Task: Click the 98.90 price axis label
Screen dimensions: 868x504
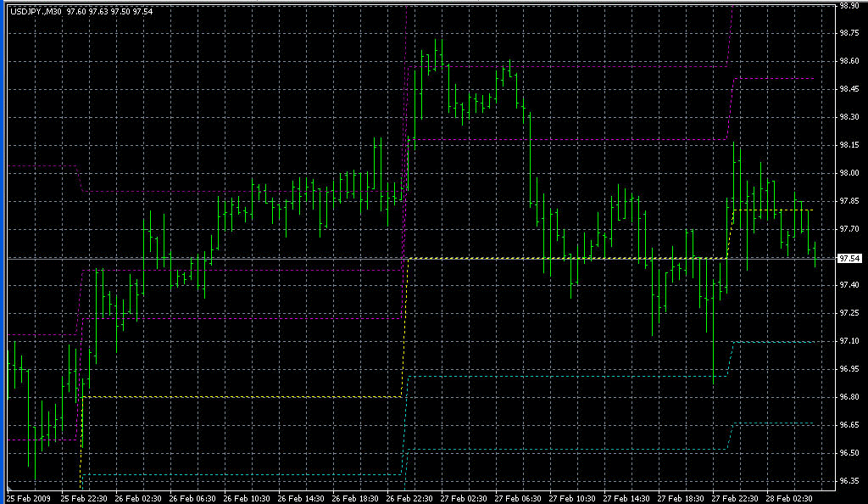Action: [x=848, y=5]
